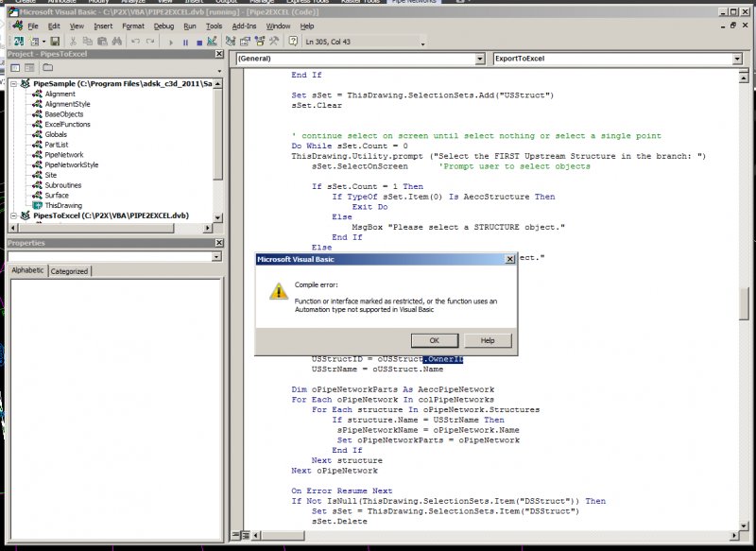Close the Project explorer panel
Viewport: 756px width, 551px height.
pos(219,55)
